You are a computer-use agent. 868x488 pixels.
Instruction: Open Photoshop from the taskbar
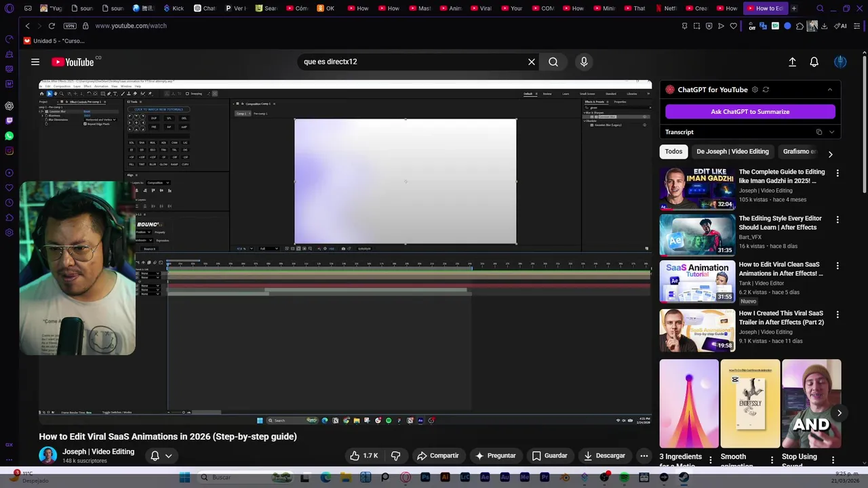(x=425, y=477)
